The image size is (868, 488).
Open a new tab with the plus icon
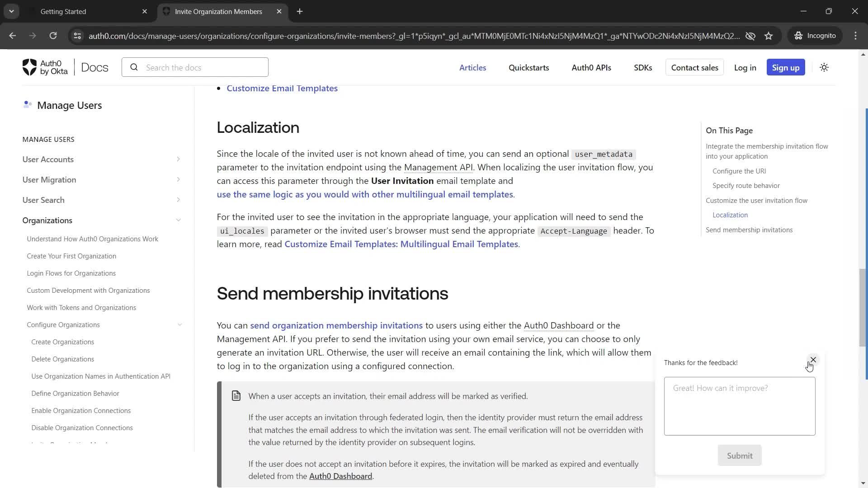pyautogui.click(x=300, y=11)
